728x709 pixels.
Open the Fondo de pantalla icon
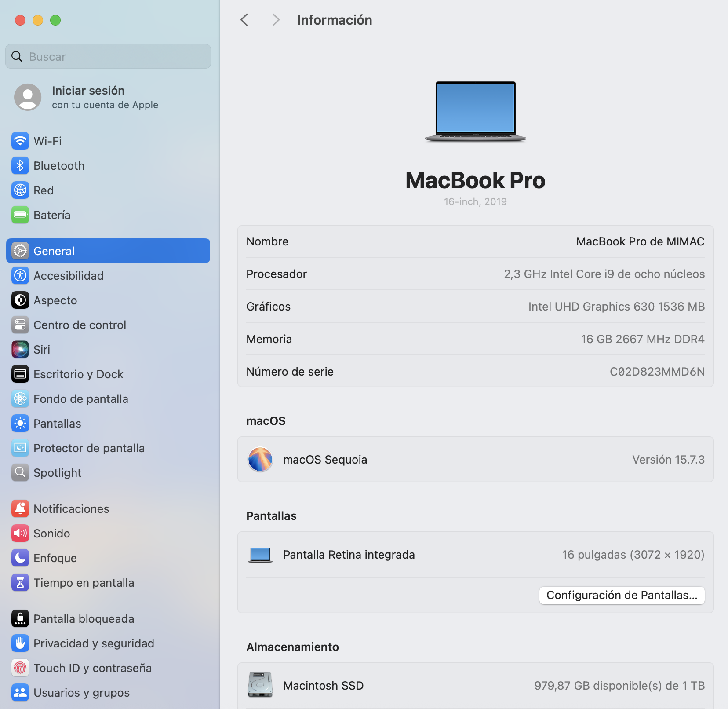pyautogui.click(x=20, y=399)
